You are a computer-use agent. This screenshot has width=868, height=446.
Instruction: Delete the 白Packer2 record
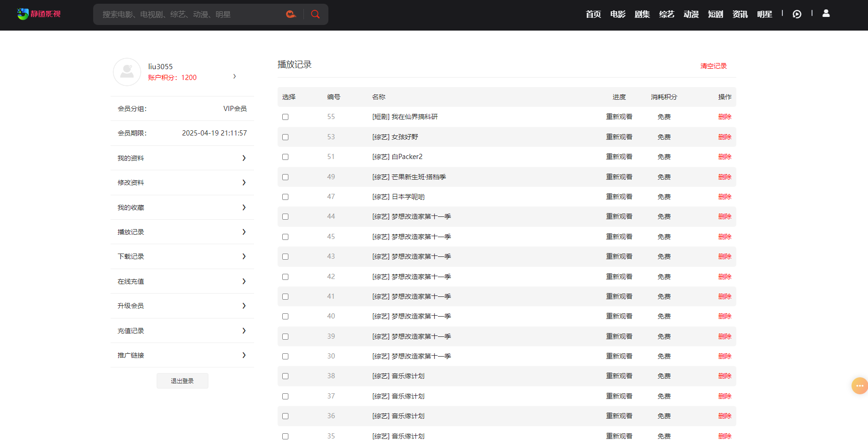(x=725, y=157)
